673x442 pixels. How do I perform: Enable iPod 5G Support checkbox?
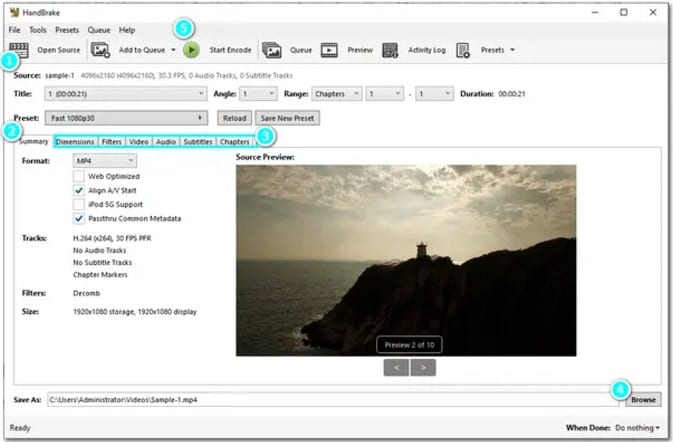pos(79,204)
